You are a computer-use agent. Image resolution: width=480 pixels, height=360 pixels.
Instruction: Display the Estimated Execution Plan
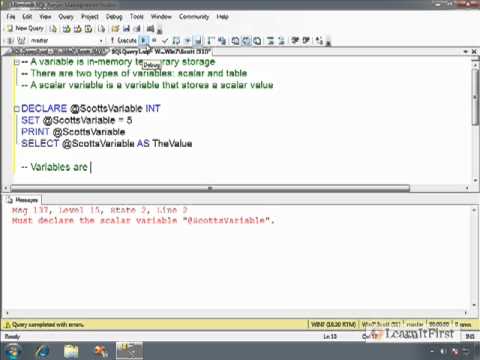coord(176,41)
